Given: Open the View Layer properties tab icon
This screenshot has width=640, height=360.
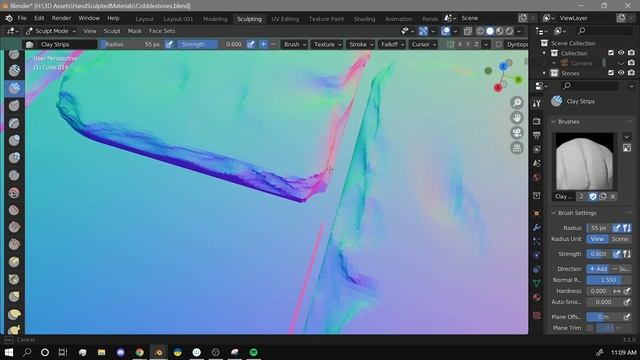Looking at the screenshot, I should (x=537, y=149).
